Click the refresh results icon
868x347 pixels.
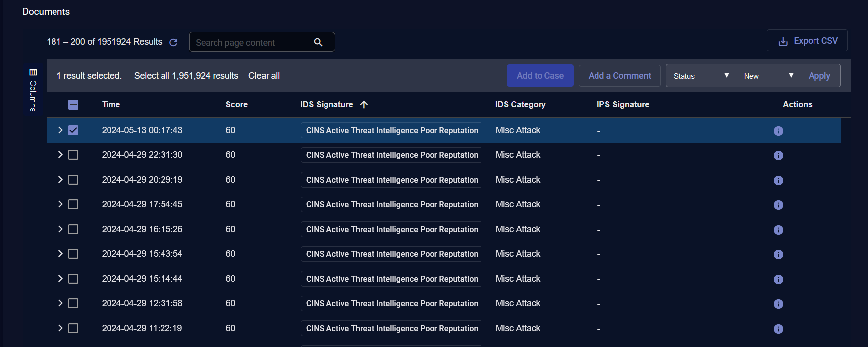[173, 43]
